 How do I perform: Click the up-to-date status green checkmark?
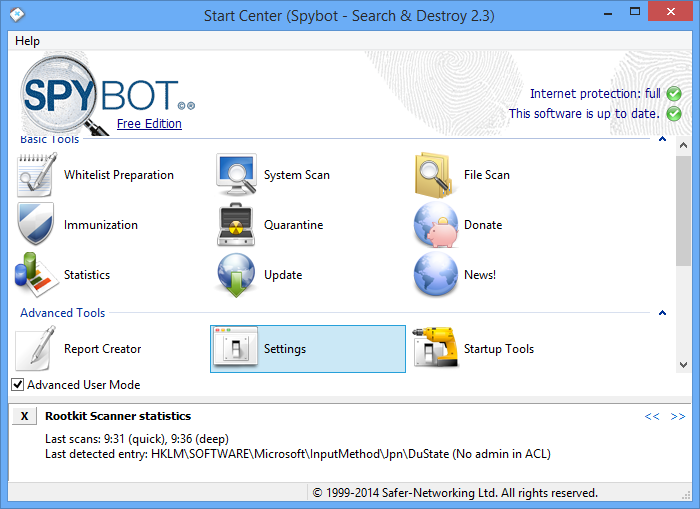pyautogui.click(x=674, y=113)
